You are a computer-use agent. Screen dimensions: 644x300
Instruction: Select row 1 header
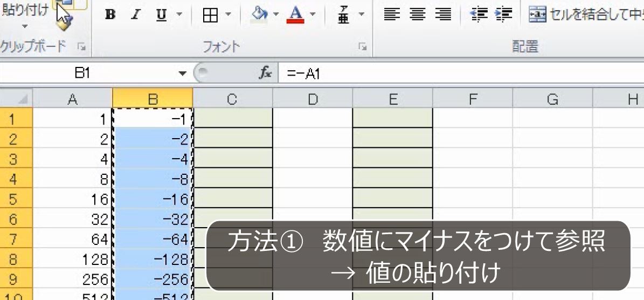[x=16, y=118]
